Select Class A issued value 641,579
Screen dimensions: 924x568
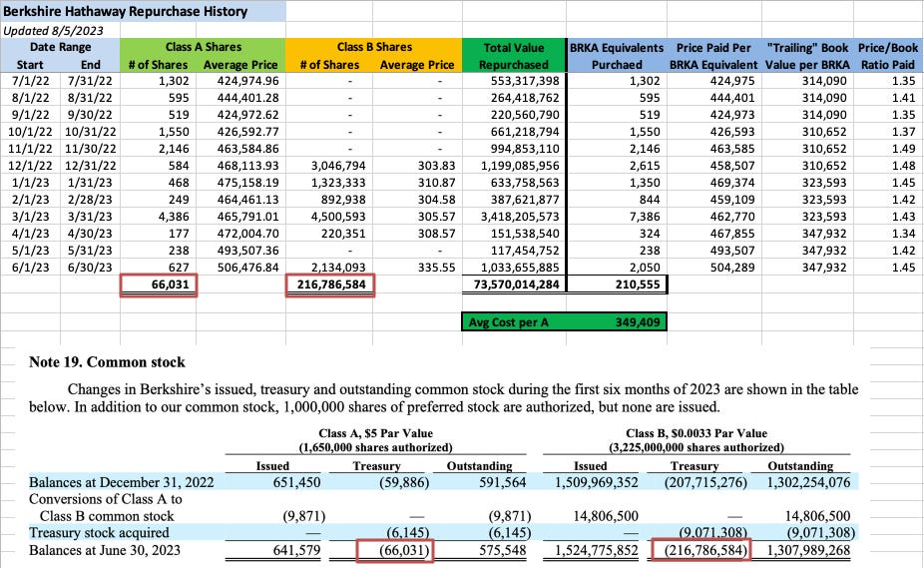[x=296, y=550]
